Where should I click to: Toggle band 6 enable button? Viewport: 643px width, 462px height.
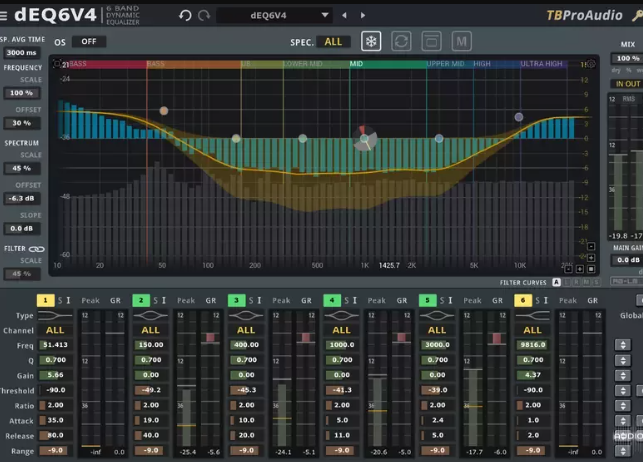pyautogui.click(x=523, y=300)
